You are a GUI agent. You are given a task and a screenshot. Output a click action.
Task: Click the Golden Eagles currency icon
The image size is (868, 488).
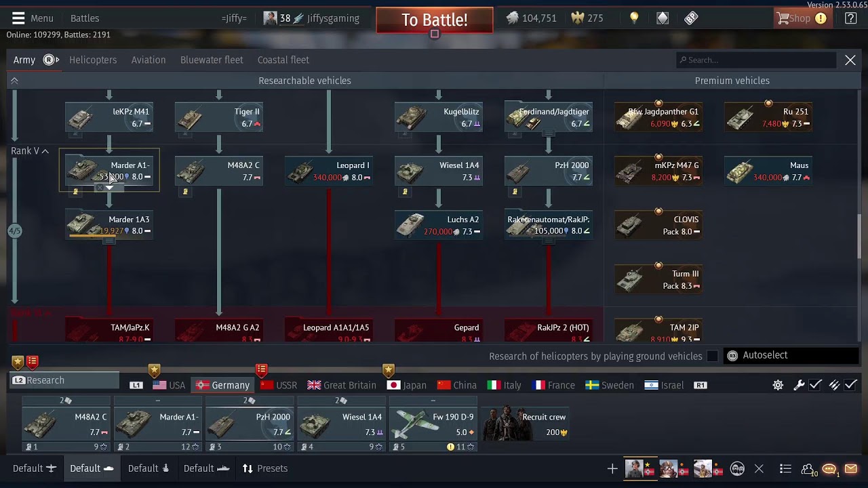(577, 18)
